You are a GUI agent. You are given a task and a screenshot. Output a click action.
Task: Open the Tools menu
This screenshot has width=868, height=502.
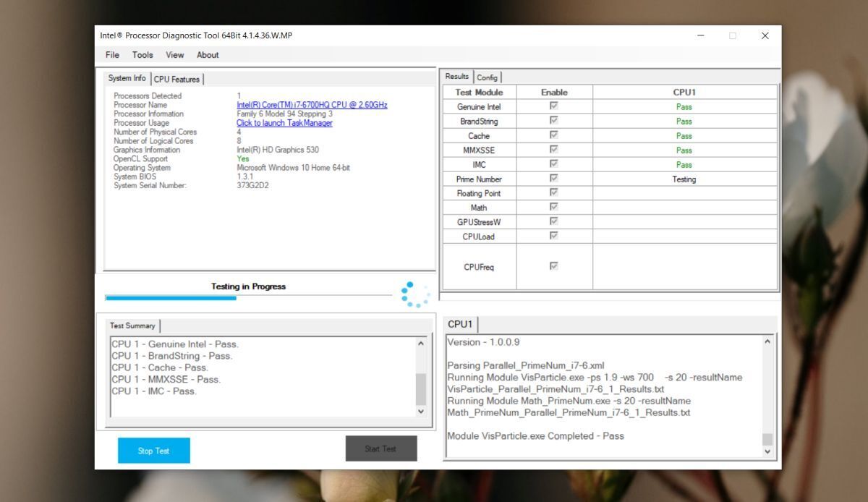click(x=142, y=55)
